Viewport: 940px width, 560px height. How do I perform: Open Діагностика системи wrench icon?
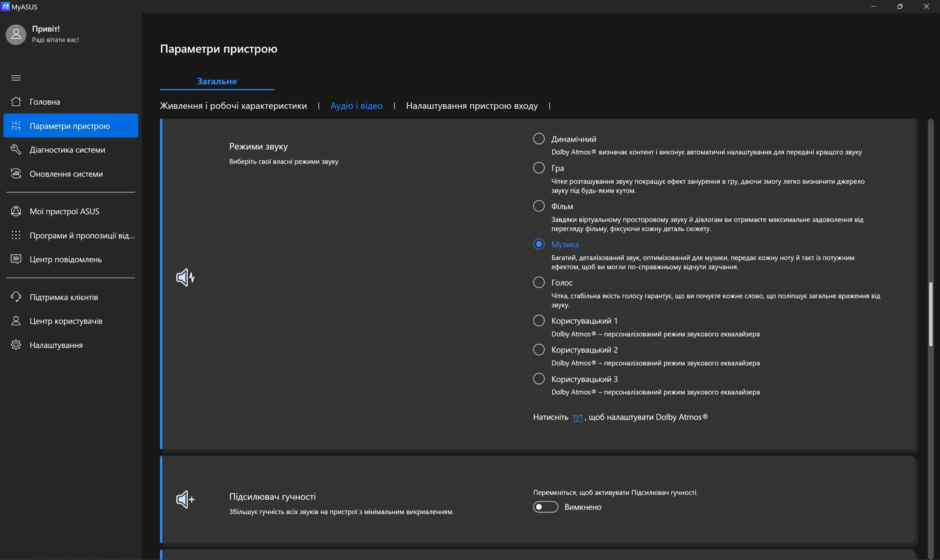pyautogui.click(x=16, y=150)
